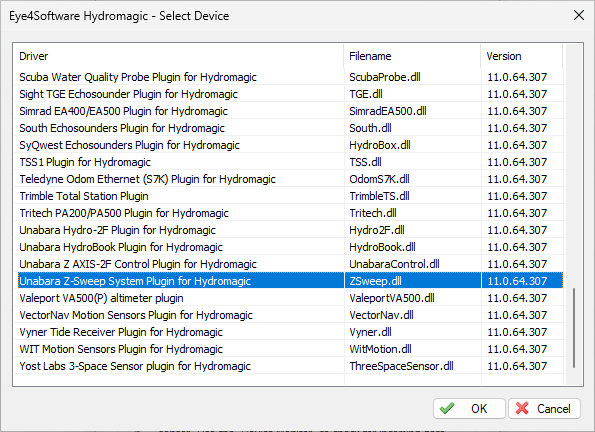The image size is (595, 432).
Task: Choose Simrad EA400/EA500 Plugin for Hydromagic
Action: pos(288,111)
